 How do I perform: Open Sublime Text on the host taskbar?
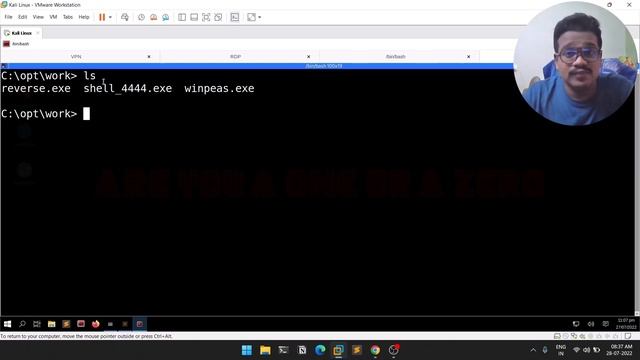point(357,350)
